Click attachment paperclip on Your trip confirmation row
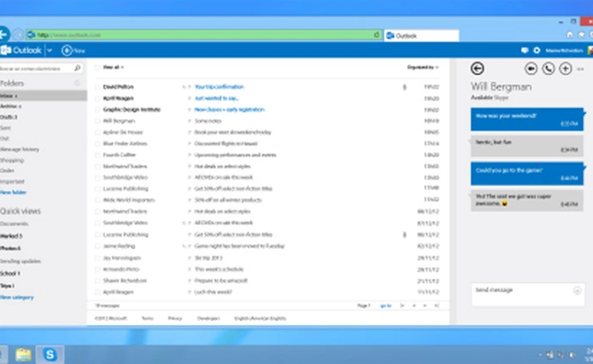Viewport: 593px width, 364px height. coord(404,87)
